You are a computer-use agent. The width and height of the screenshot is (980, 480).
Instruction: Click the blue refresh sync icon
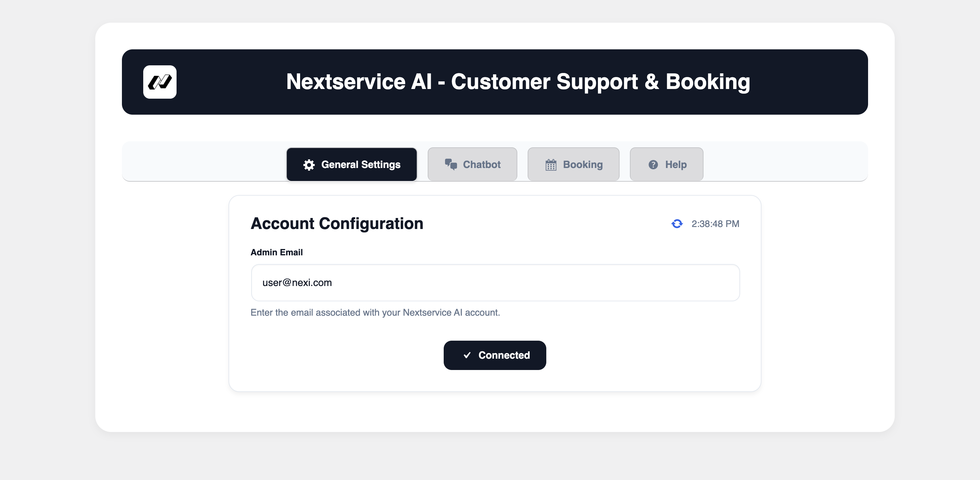(x=677, y=224)
